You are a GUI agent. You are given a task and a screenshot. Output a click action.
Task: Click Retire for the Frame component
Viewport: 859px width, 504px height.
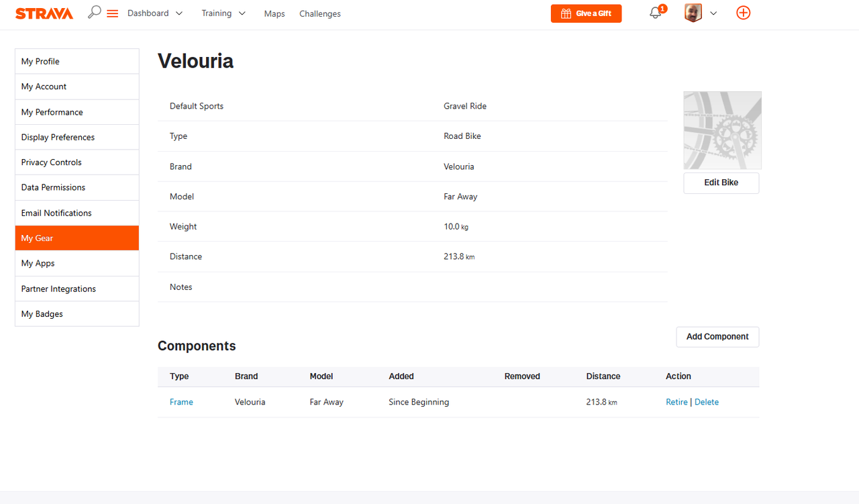pos(676,402)
